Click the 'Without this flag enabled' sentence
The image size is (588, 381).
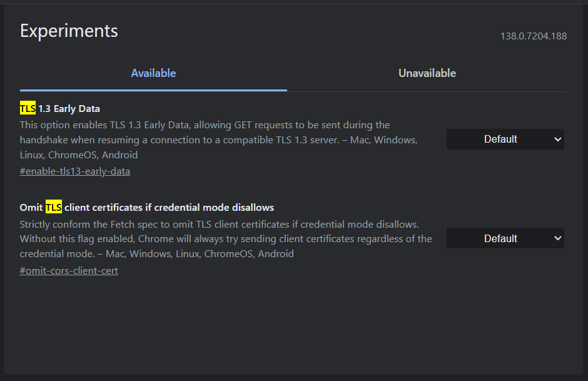tap(225, 239)
